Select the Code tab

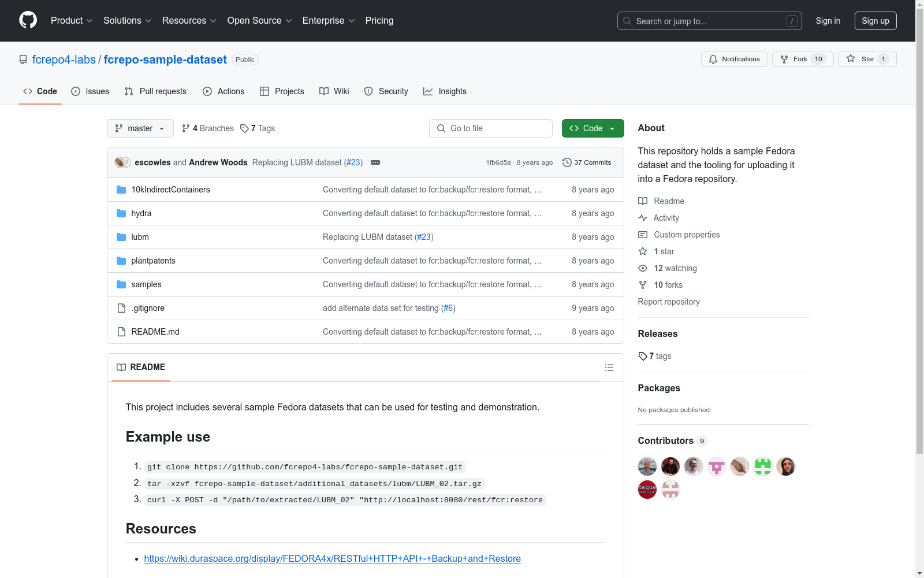[40, 91]
